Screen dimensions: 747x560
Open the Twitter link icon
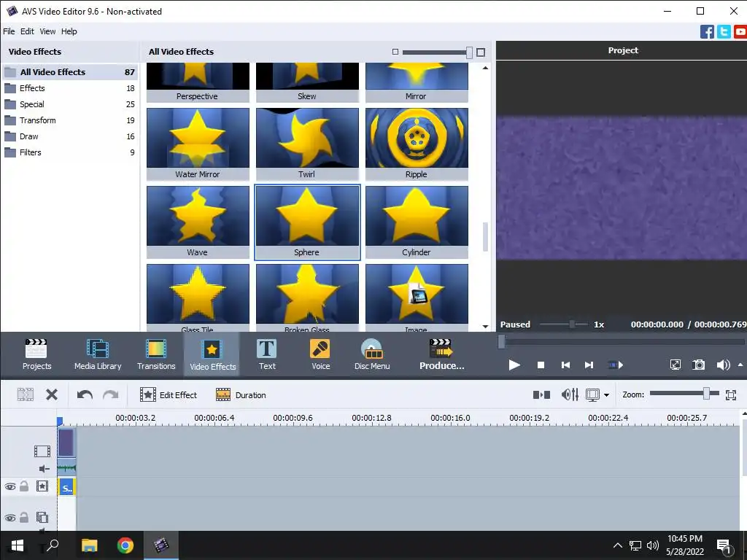pos(724,32)
